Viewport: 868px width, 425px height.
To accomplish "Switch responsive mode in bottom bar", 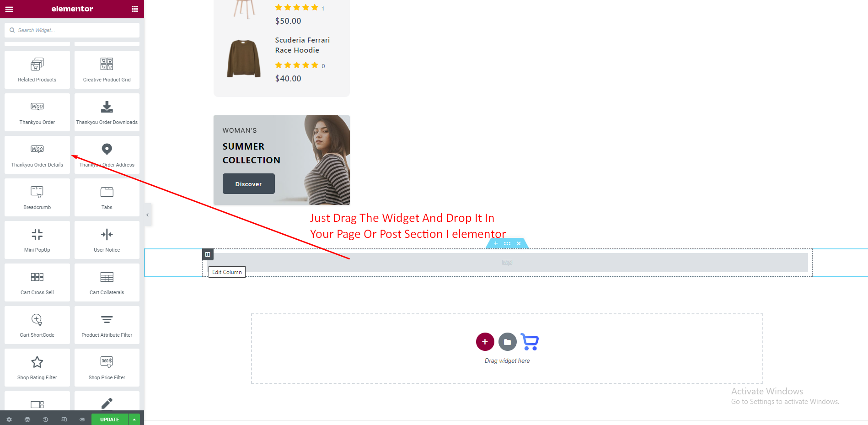I will click(64, 419).
